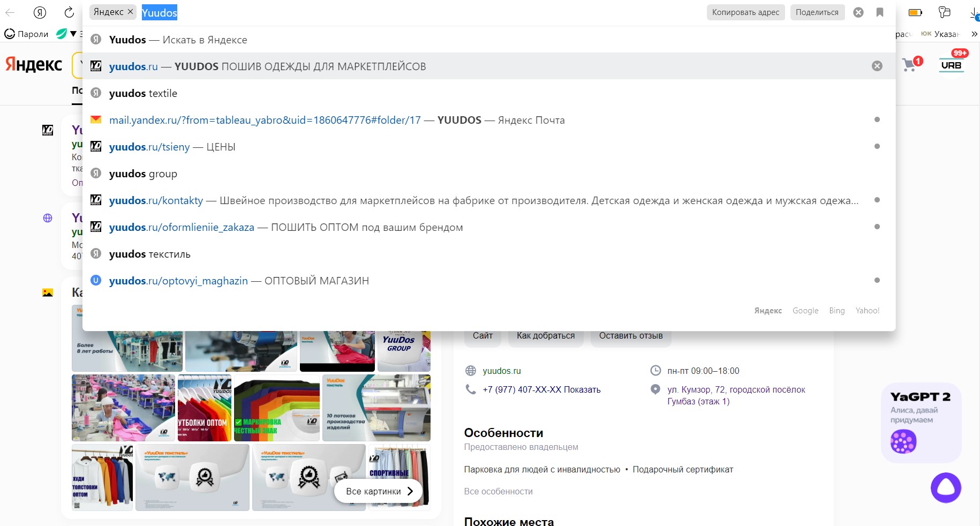Click the Поделиться button
980x526 pixels.
[x=817, y=12]
